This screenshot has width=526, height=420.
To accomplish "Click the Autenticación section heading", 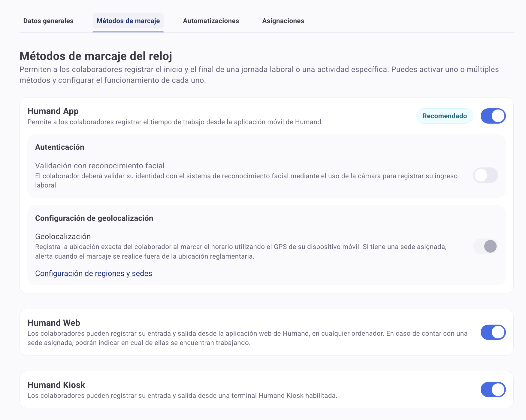I will [59, 147].
